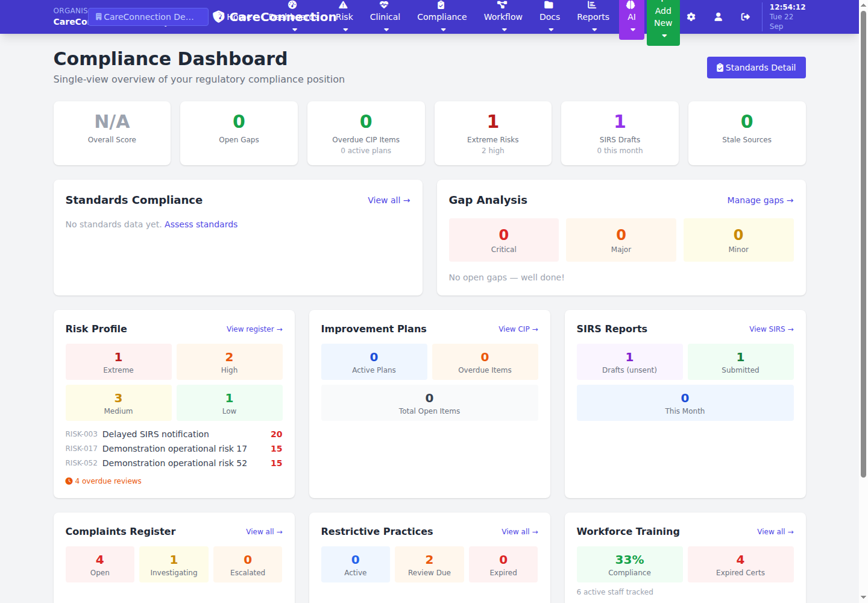Select the SIRS Drafts summary card
The image size is (868, 603).
[x=620, y=133]
